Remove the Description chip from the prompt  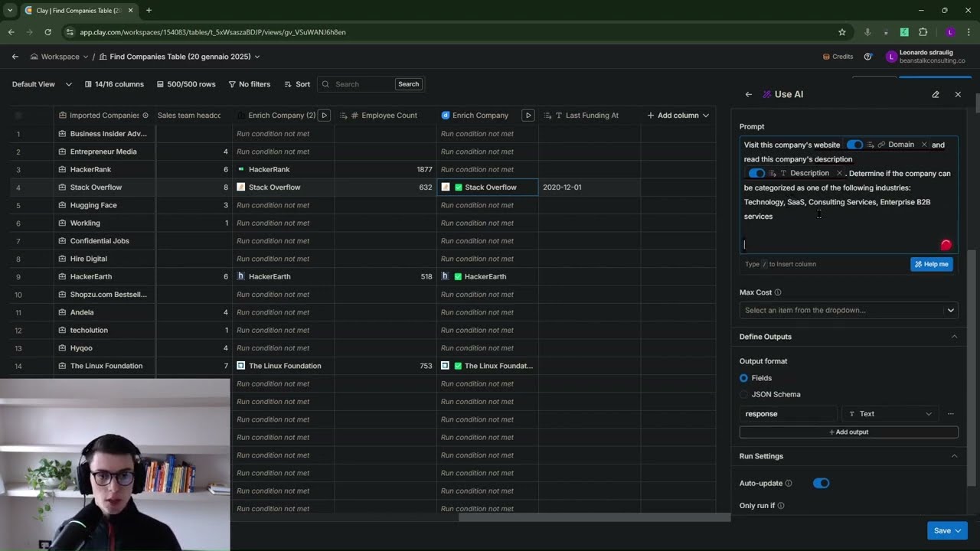[x=839, y=173]
